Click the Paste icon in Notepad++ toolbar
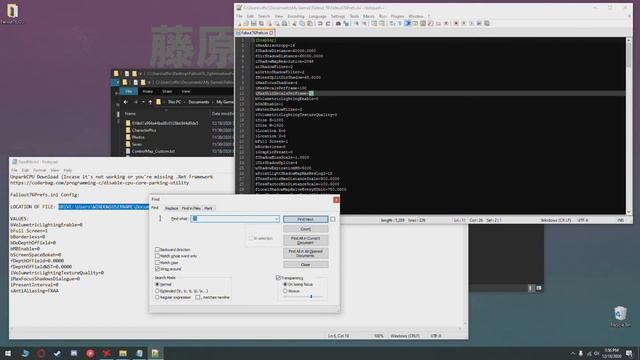Viewport: 640px width, 360px height. point(310,23)
